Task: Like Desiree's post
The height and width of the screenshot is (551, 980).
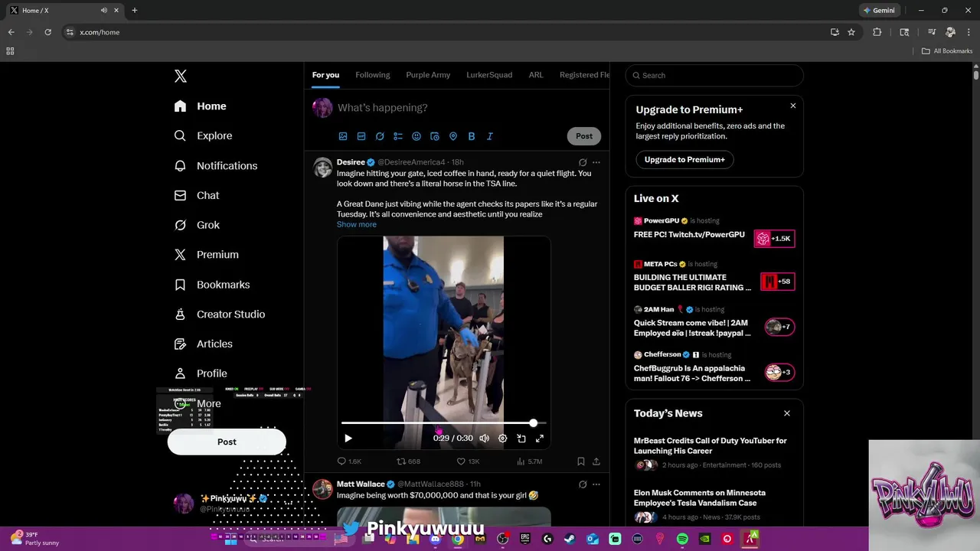Action: [468, 461]
